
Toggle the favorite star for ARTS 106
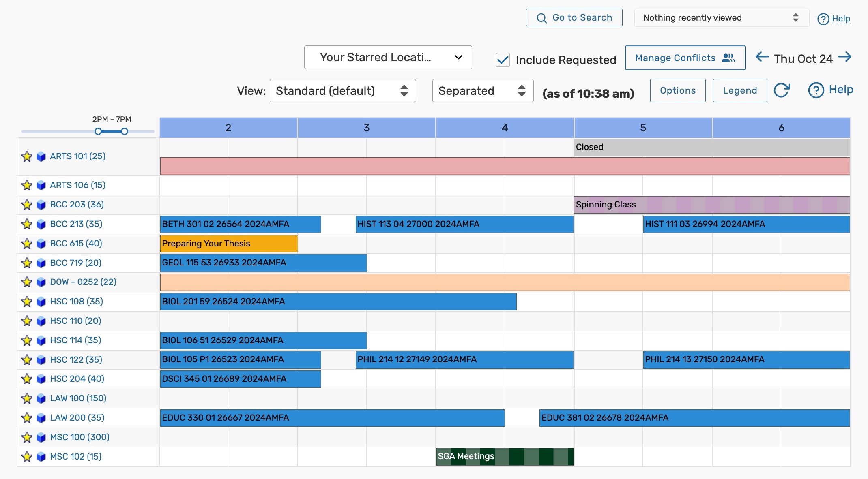click(27, 185)
